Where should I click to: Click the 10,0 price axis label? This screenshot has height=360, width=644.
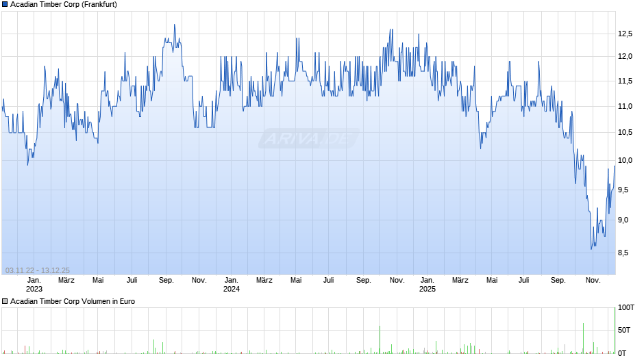(x=625, y=161)
